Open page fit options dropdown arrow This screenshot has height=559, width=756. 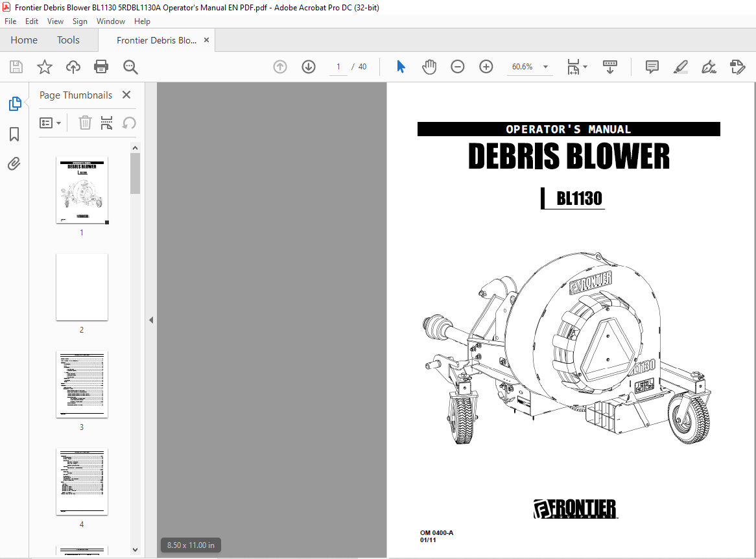(x=585, y=67)
